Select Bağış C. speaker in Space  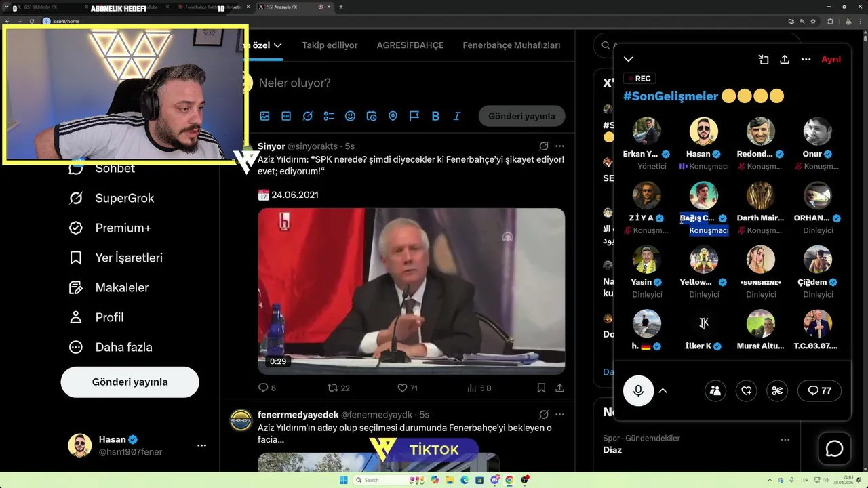coord(704,196)
